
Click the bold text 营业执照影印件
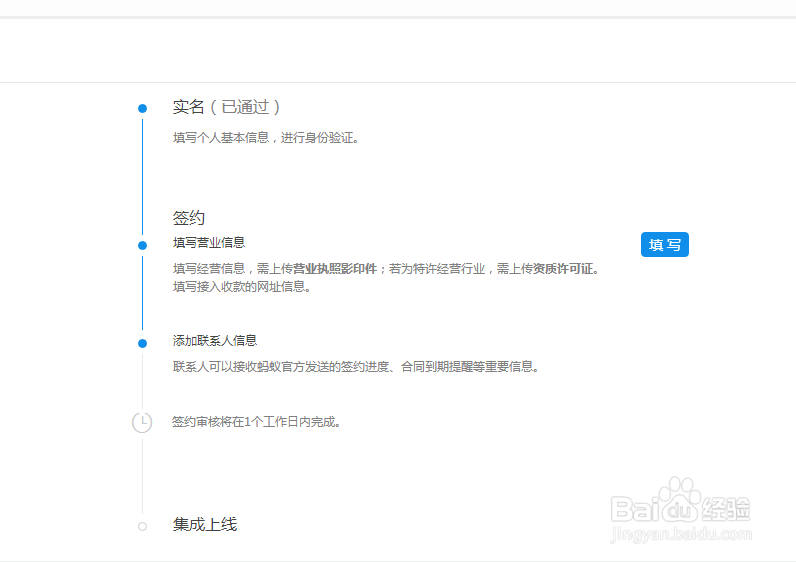point(335,269)
